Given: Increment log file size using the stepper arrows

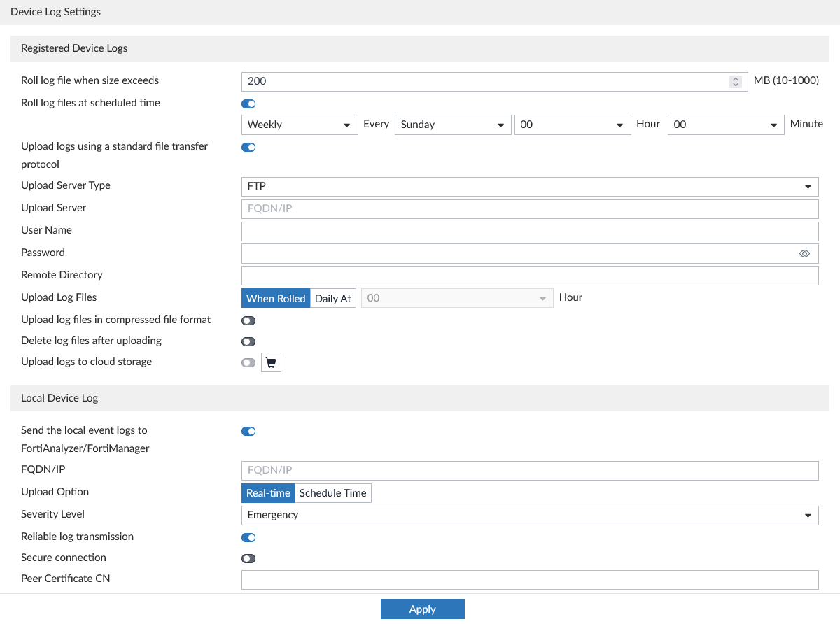Looking at the screenshot, I should click(x=736, y=78).
